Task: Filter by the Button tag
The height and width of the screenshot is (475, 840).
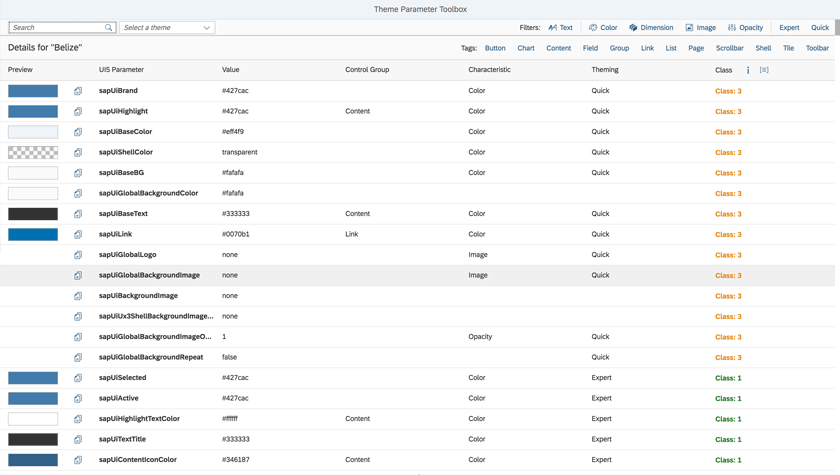Action: click(495, 48)
